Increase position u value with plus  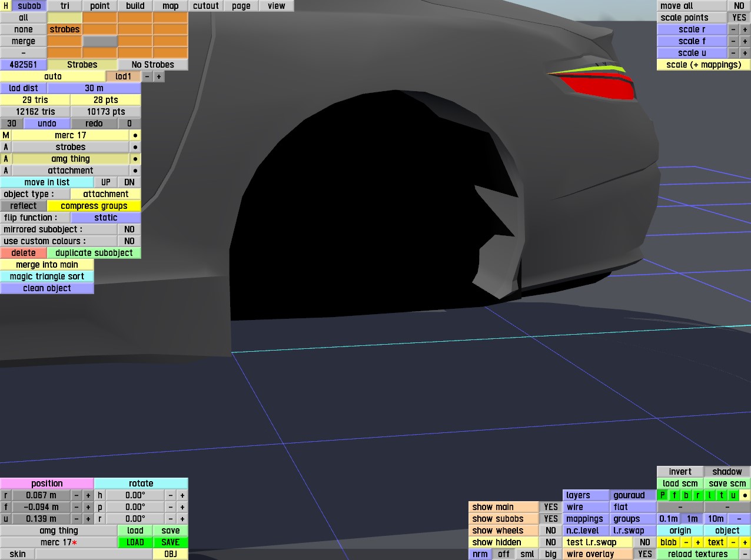pyautogui.click(x=88, y=519)
